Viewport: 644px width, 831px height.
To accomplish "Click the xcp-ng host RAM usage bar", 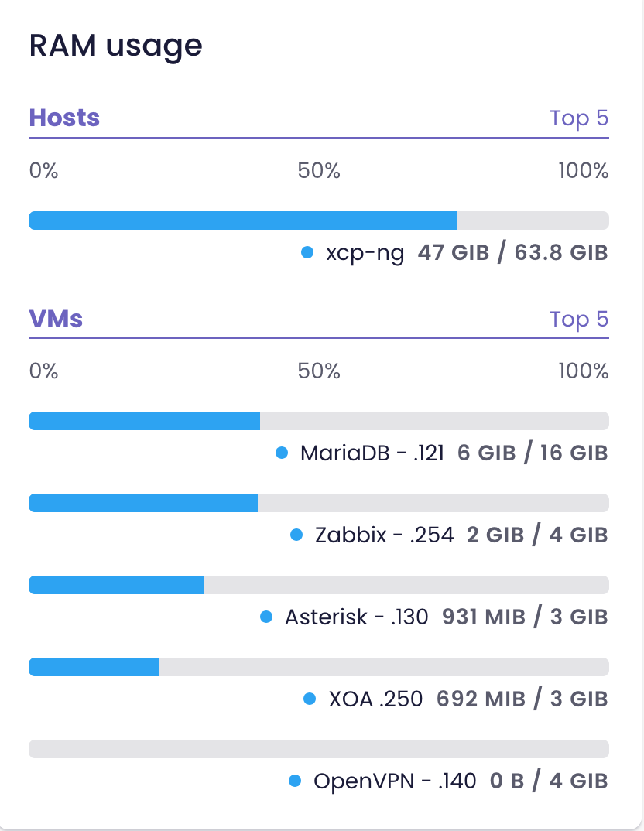I will click(319, 221).
